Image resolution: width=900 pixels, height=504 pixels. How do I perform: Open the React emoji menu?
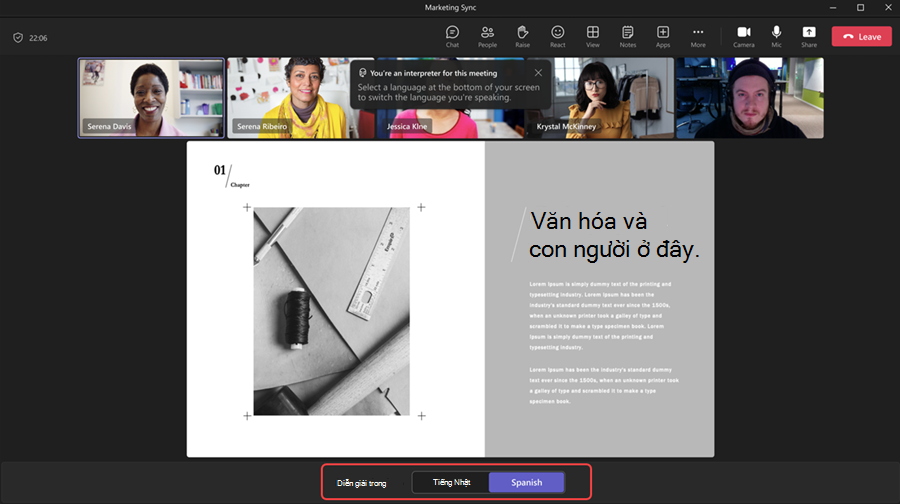(x=557, y=36)
